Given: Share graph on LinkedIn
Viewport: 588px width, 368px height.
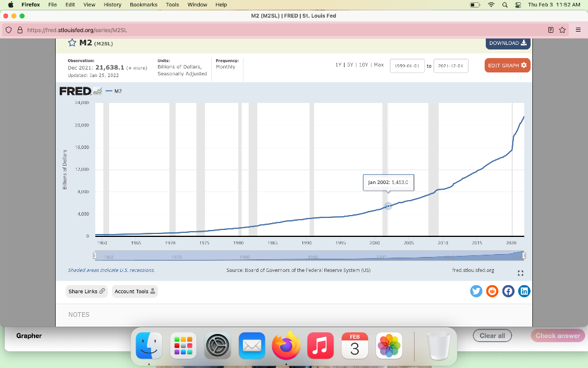Looking at the screenshot, I should click(x=524, y=291).
